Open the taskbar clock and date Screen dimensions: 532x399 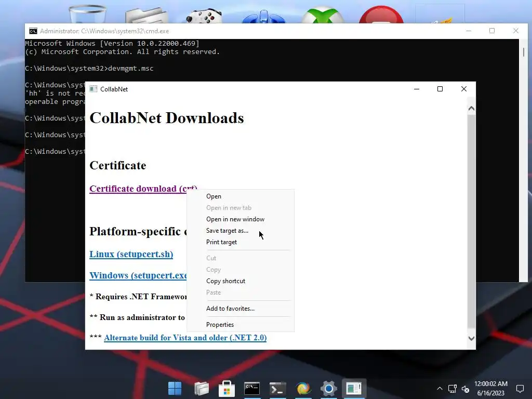pyautogui.click(x=490, y=389)
